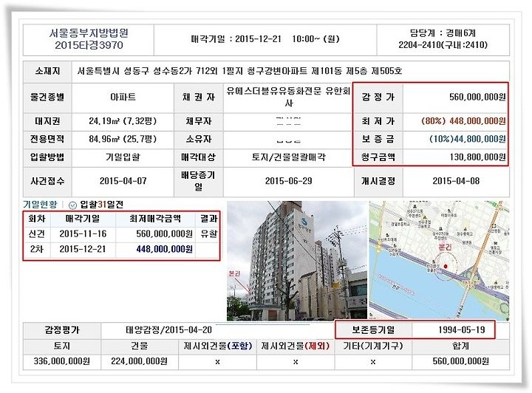
Task: Click phone number 2204-2410
Action: [420, 45]
